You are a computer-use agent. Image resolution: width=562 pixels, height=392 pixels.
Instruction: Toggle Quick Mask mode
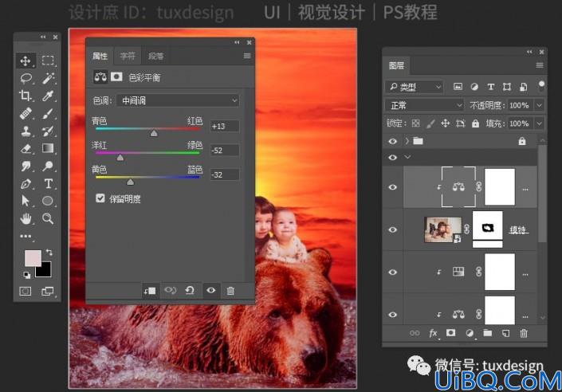point(25,291)
